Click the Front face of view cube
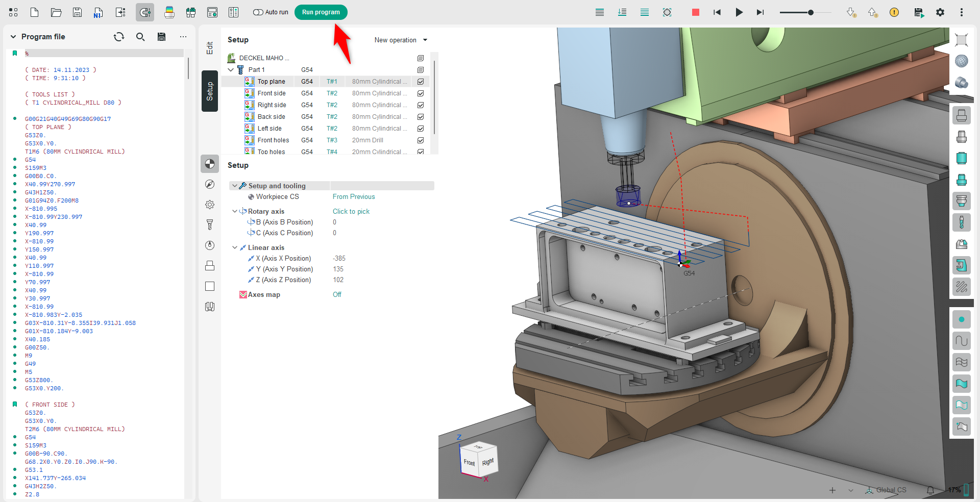The image size is (980, 502). [469, 462]
